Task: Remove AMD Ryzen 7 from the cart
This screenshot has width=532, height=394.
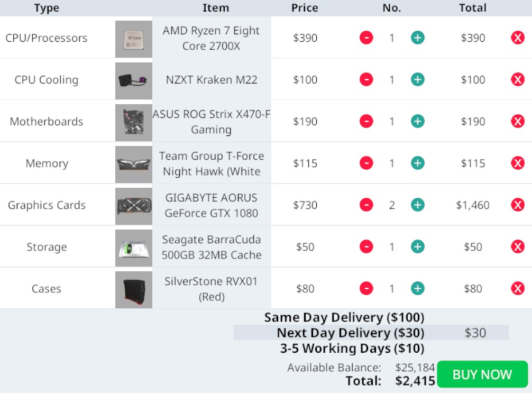Action: click(x=518, y=38)
